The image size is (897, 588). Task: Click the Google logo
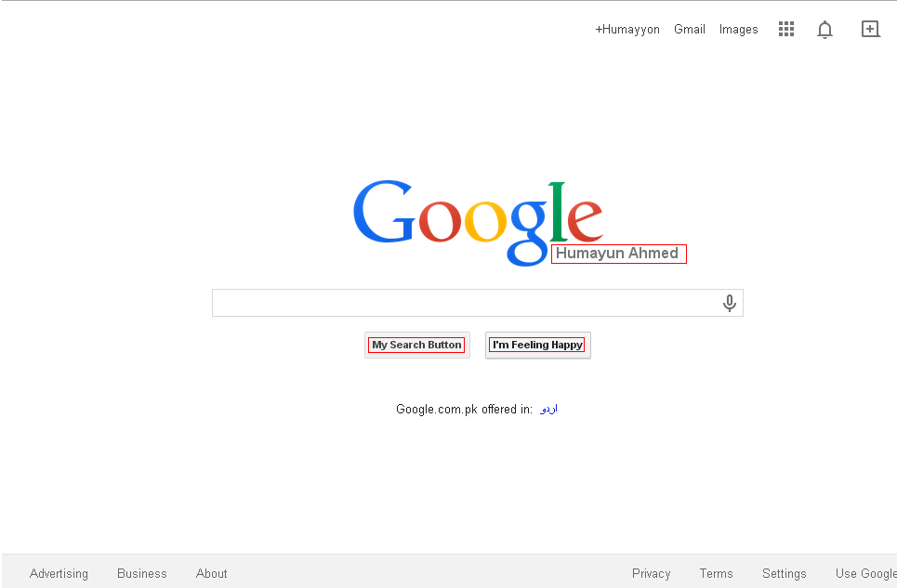pyautogui.click(x=479, y=223)
